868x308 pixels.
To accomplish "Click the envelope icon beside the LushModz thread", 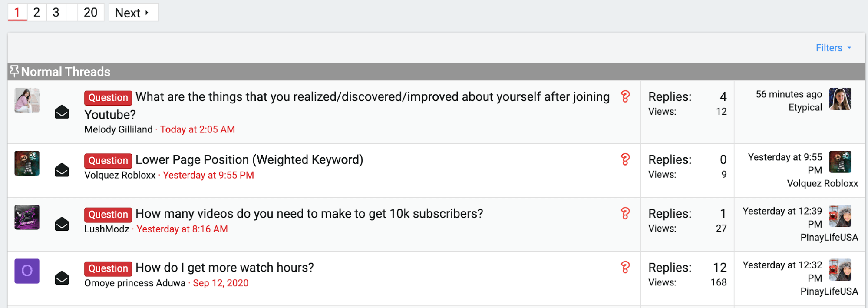I will 62,224.
